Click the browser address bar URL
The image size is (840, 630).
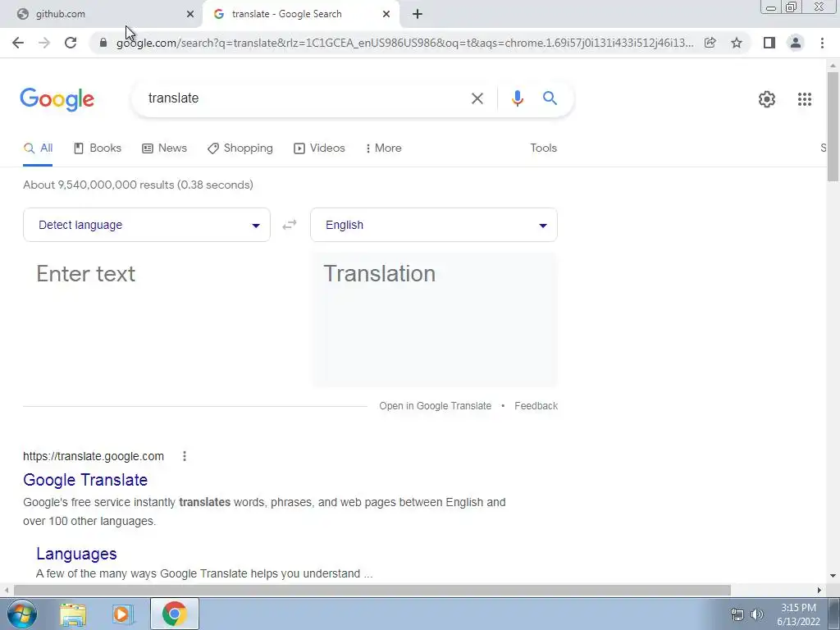click(x=405, y=43)
